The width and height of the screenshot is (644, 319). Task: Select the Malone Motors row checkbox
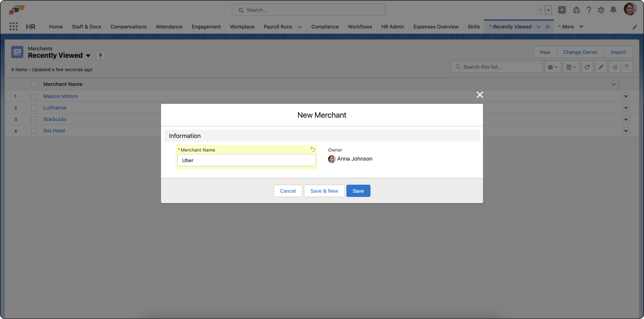(x=34, y=97)
